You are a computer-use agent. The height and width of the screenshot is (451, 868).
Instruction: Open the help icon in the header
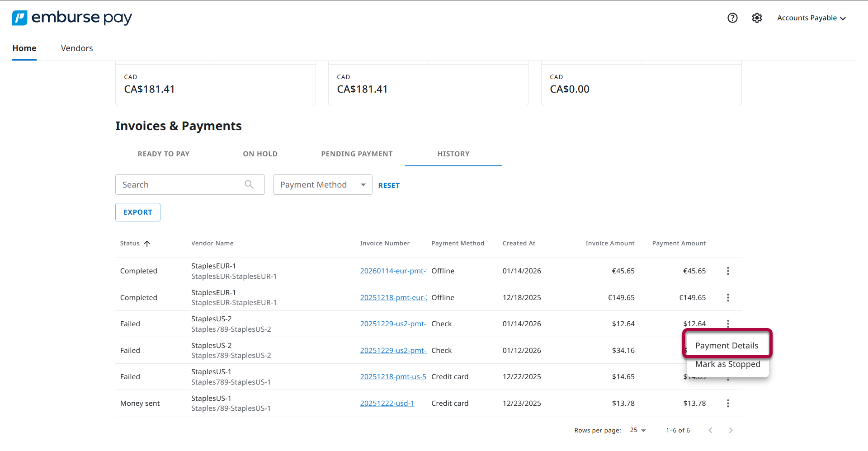click(x=732, y=18)
